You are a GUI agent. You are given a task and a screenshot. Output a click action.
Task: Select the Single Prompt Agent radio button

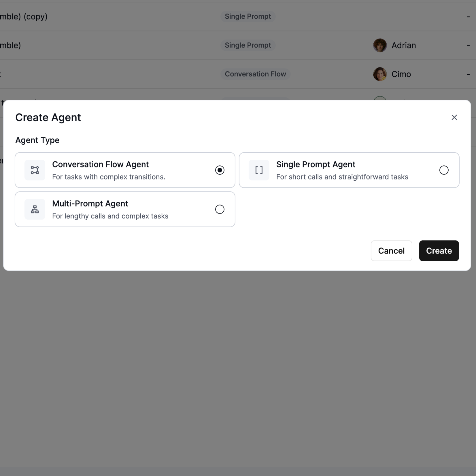(x=444, y=170)
